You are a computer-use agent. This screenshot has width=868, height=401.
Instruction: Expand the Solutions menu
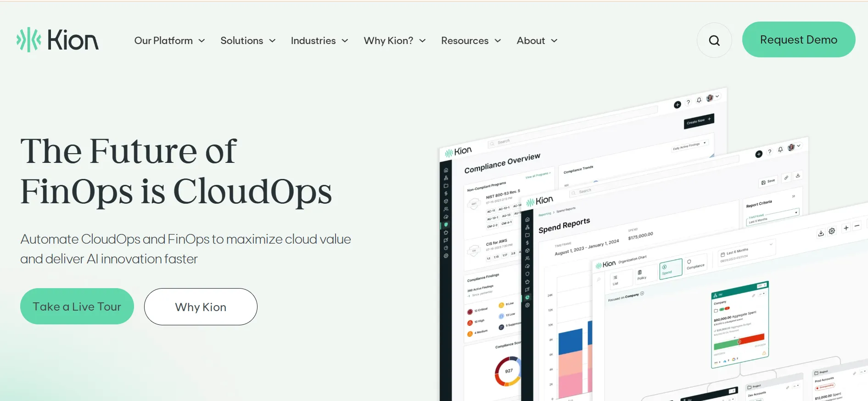[x=248, y=41]
